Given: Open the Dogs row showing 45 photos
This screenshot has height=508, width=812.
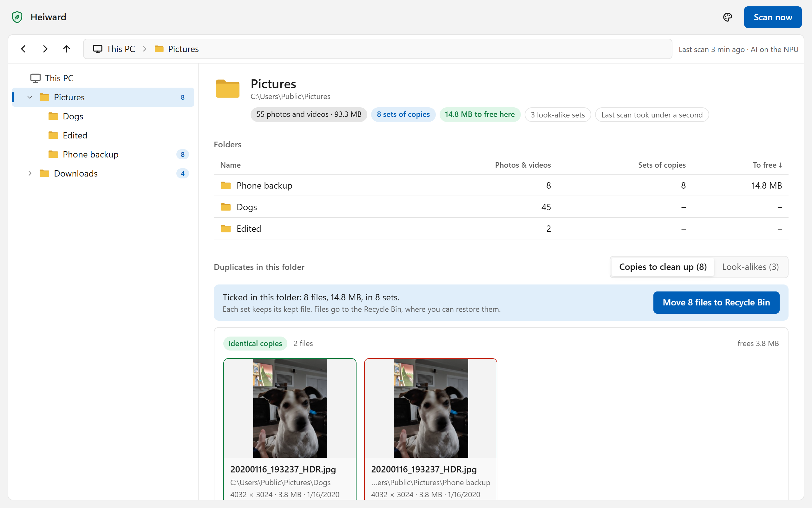Looking at the screenshot, I should [x=501, y=207].
